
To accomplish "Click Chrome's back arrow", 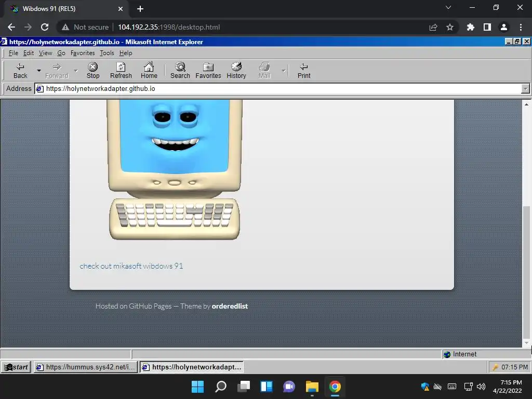I will tap(11, 27).
